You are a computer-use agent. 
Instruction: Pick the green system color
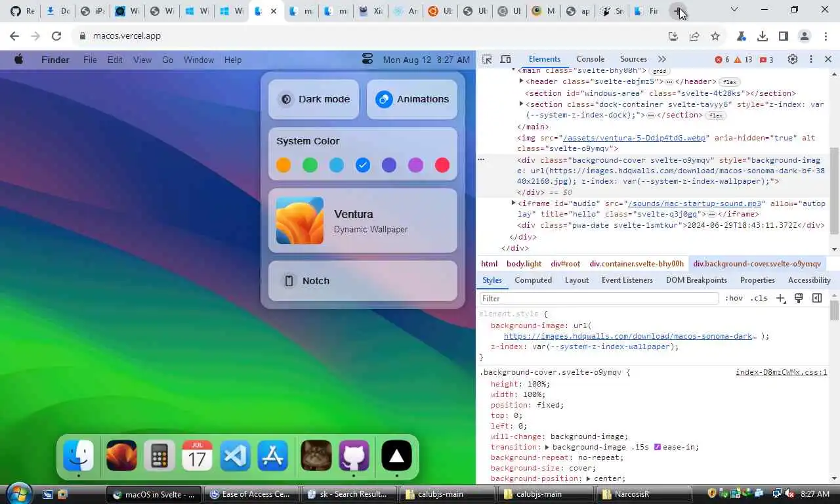click(310, 165)
